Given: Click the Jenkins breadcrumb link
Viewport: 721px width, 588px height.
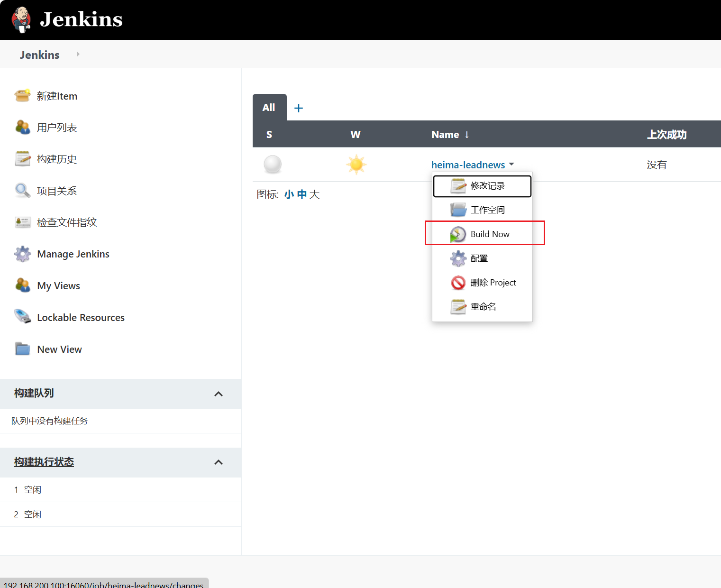Looking at the screenshot, I should coord(40,55).
